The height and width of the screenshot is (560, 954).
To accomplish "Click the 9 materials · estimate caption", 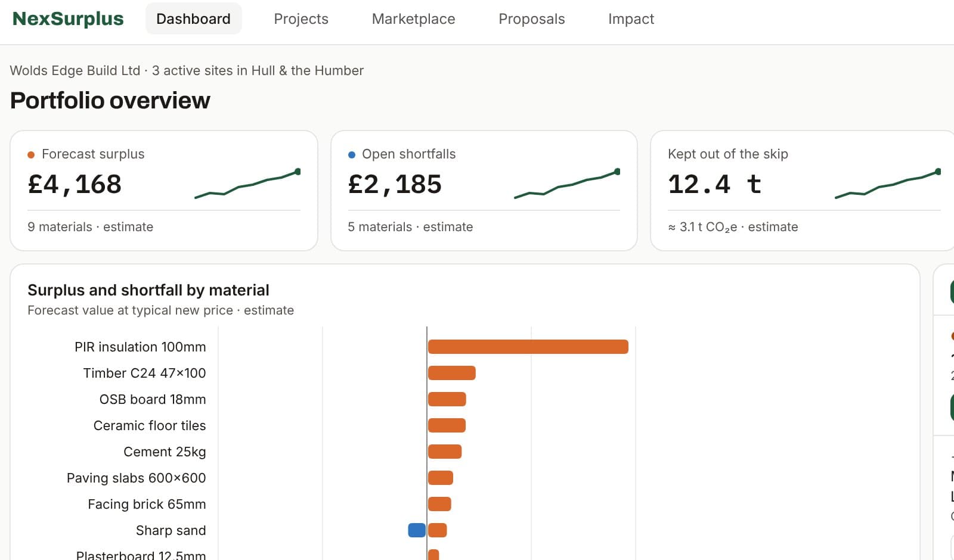I will [x=90, y=227].
